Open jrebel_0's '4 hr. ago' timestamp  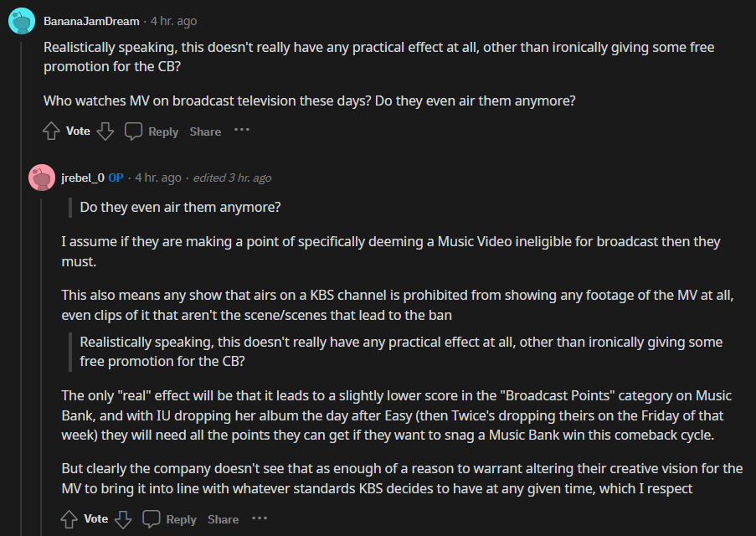157,178
